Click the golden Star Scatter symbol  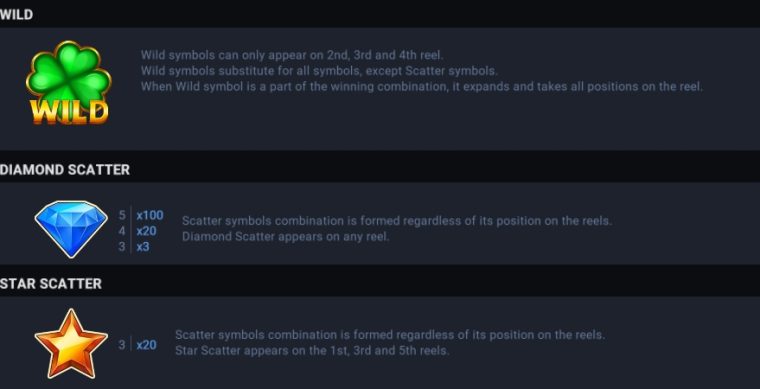tap(71, 343)
